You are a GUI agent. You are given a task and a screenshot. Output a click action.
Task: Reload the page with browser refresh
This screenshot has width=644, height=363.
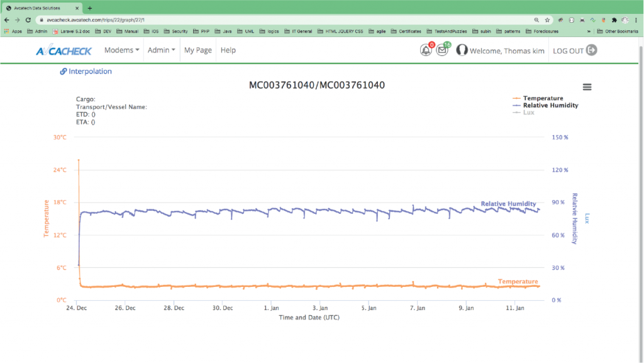[x=28, y=20]
